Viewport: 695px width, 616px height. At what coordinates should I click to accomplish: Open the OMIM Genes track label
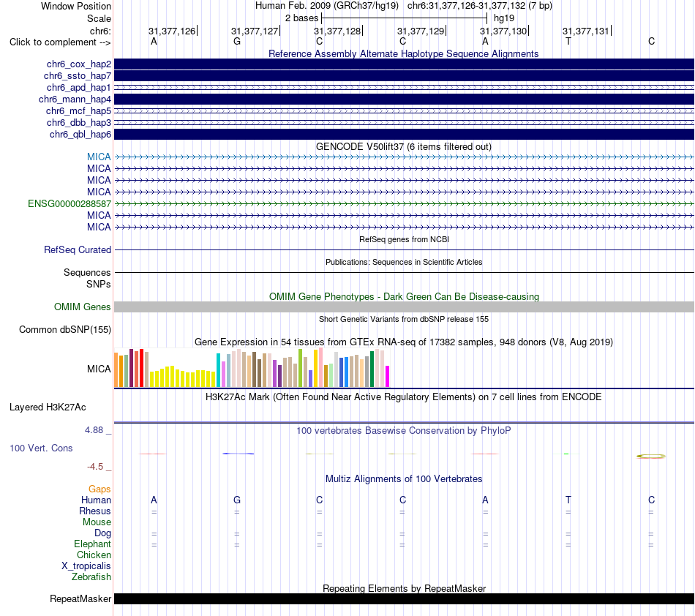tap(83, 307)
